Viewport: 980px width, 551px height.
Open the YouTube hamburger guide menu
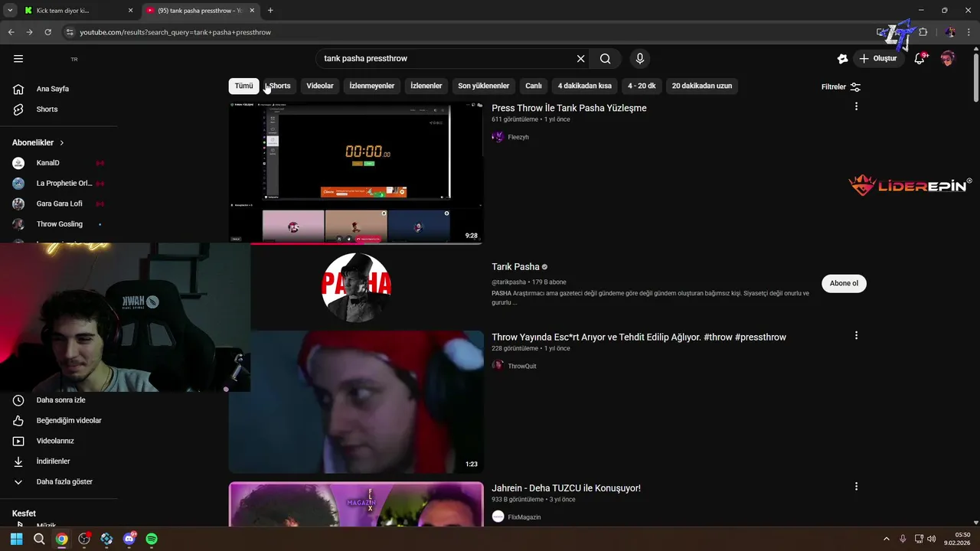pos(18,59)
